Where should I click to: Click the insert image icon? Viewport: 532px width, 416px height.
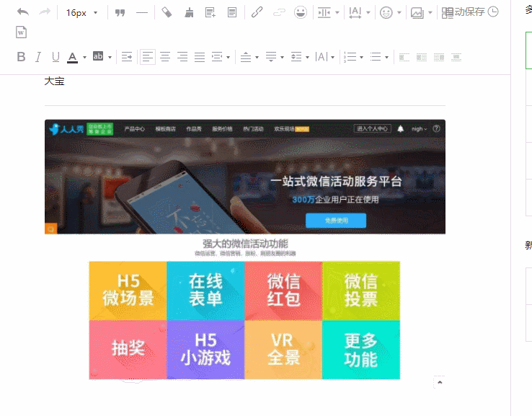click(x=417, y=13)
